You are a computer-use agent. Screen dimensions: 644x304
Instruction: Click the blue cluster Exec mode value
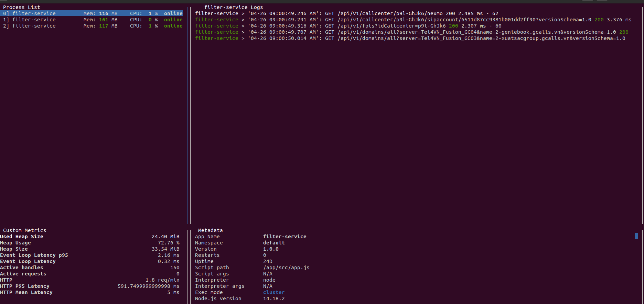pyautogui.click(x=273, y=292)
